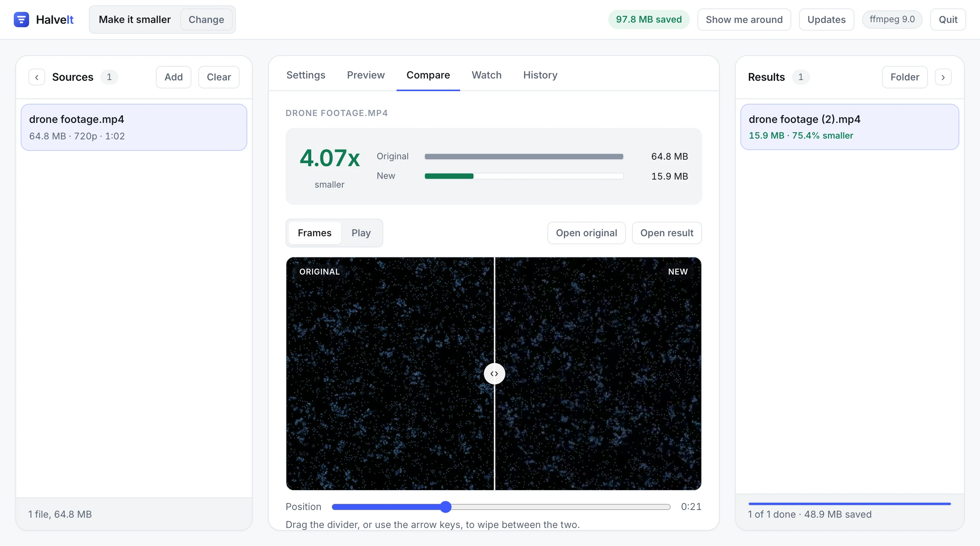Collapse the Results panel with right chevron
This screenshot has height=546, width=980.
(943, 77)
